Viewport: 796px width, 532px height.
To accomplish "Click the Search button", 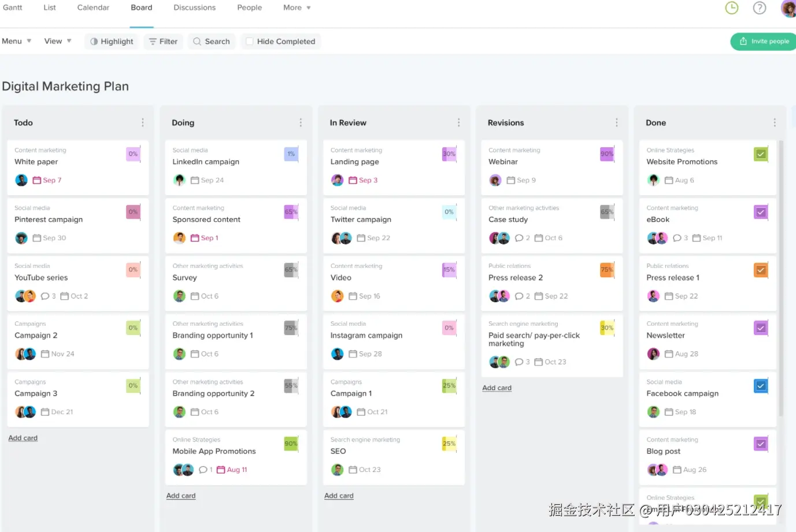I will point(212,42).
